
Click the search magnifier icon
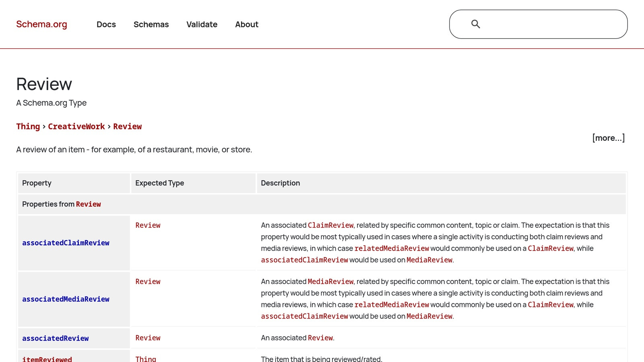[476, 24]
